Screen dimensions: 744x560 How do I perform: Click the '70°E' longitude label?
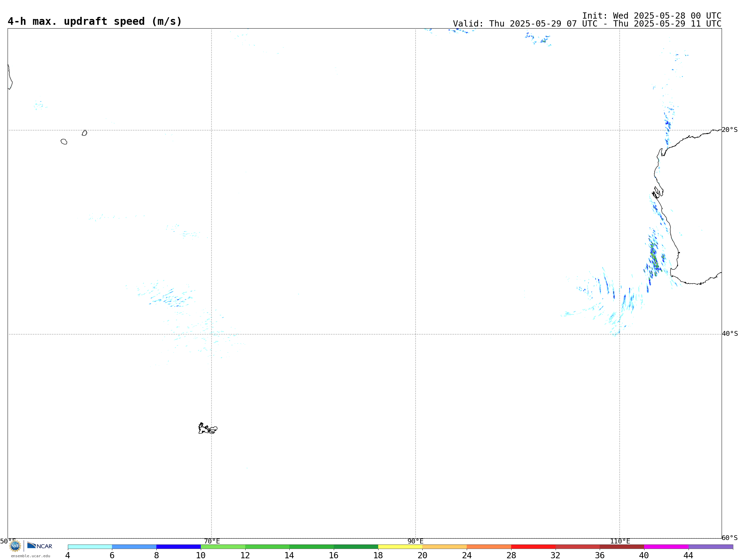tap(212, 541)
